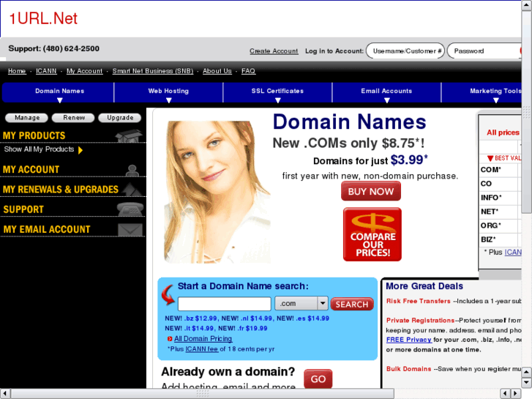Click the Upgrade button
Image resolution: width=532 pixels, height=399 pixels.
tap(120, 118)
